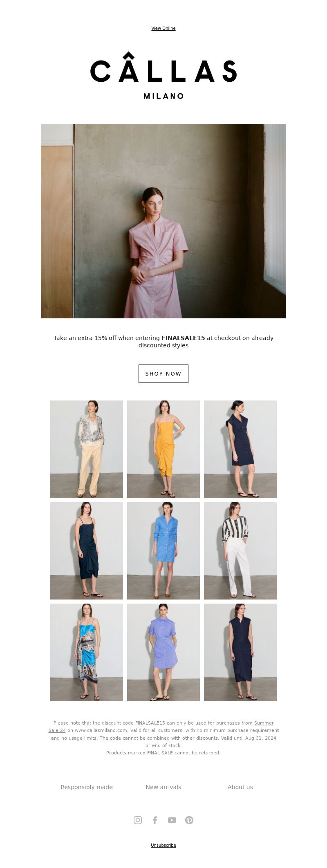Click the Unsubscribe link

pos(163,845)
